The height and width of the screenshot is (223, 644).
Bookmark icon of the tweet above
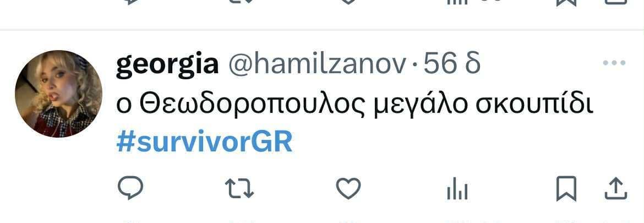(566, 2)
